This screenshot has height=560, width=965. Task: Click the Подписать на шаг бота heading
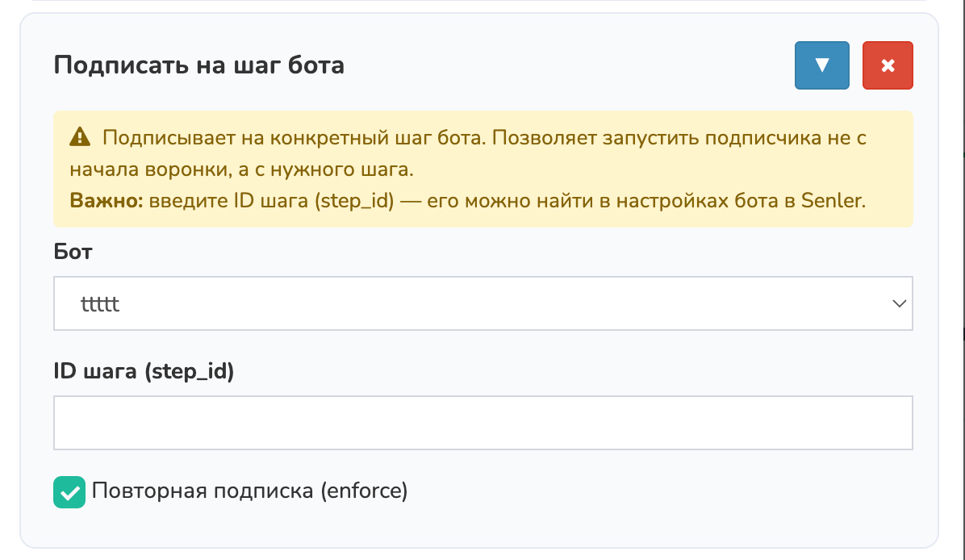[199, 65]
